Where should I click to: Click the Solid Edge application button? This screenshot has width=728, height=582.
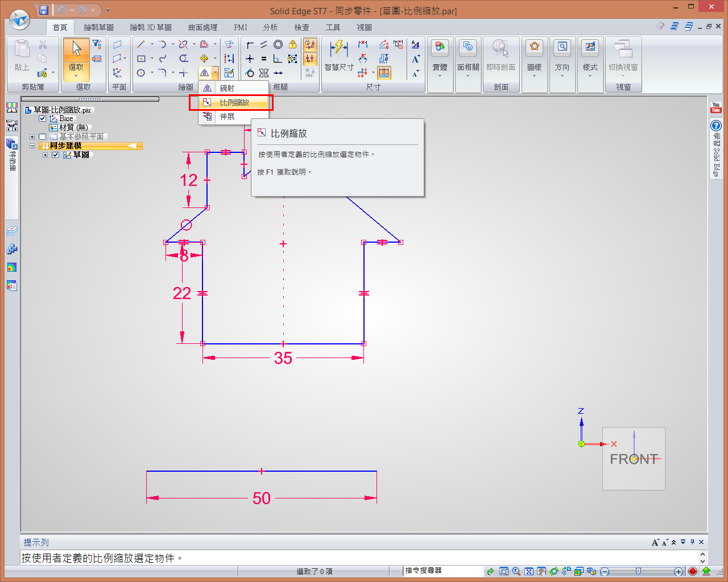tap(20, 20)
